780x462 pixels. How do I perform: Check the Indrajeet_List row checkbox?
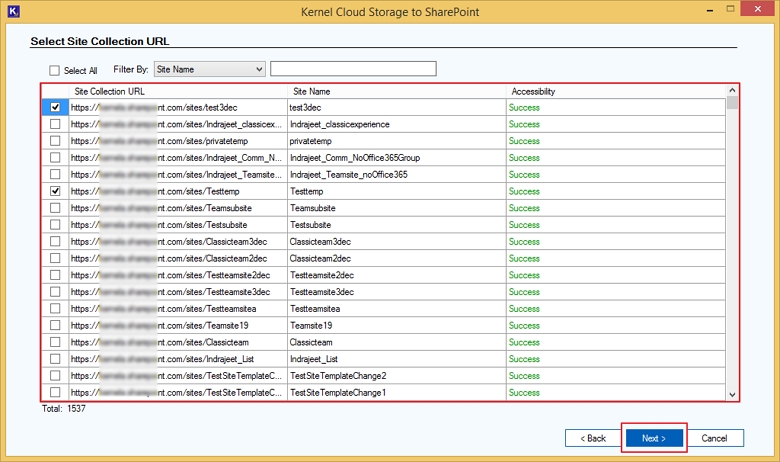(55, 359)
